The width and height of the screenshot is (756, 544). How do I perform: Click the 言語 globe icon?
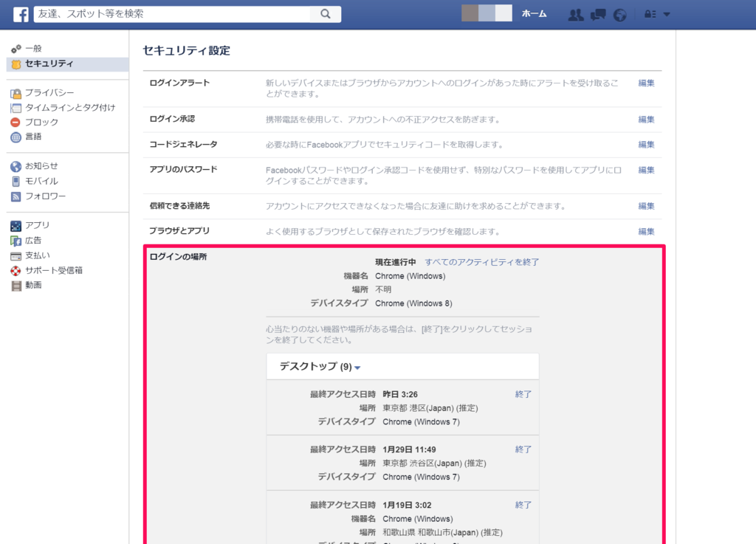(x=16, y=137)
